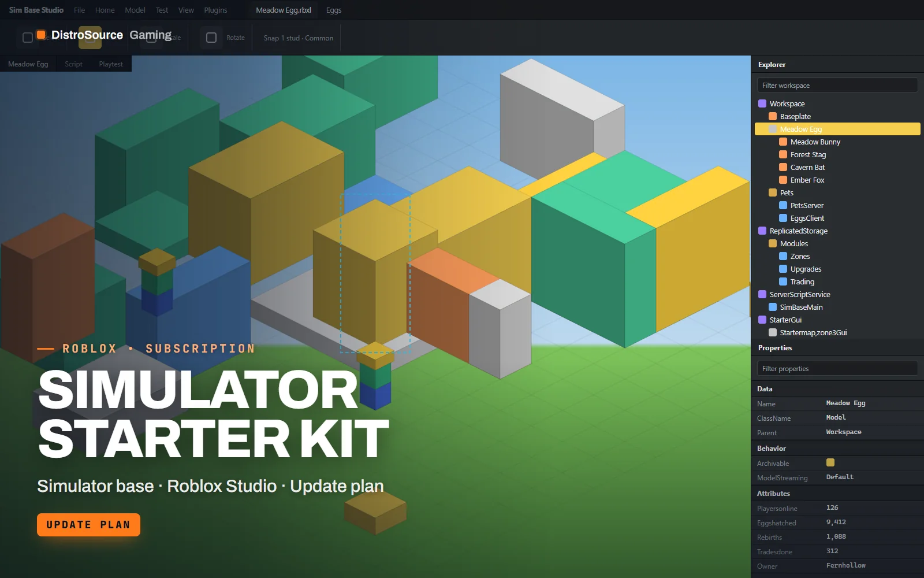Click the Tradesdone value '312'
924x578 pixels.
click(832, 551)
